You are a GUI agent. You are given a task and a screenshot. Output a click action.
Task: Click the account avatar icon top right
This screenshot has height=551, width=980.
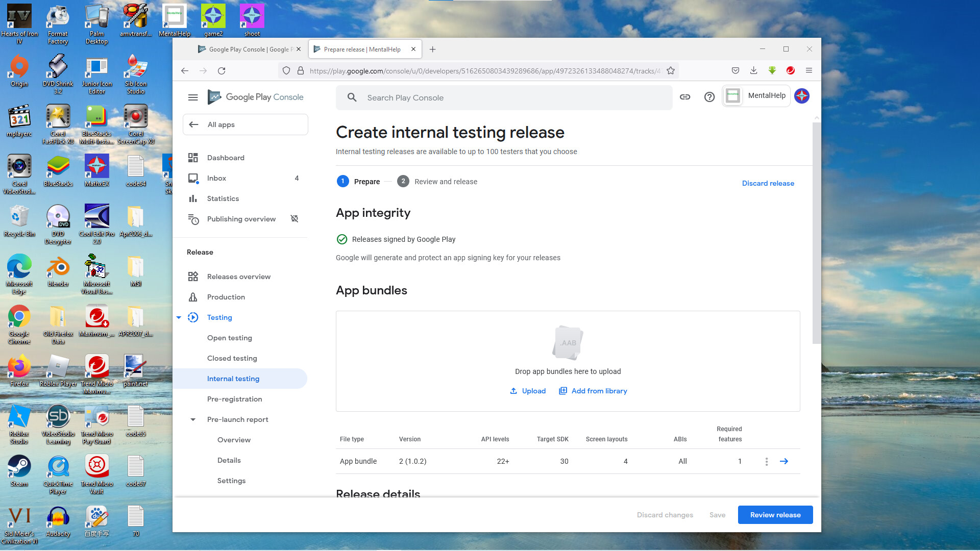coord(802,96)
